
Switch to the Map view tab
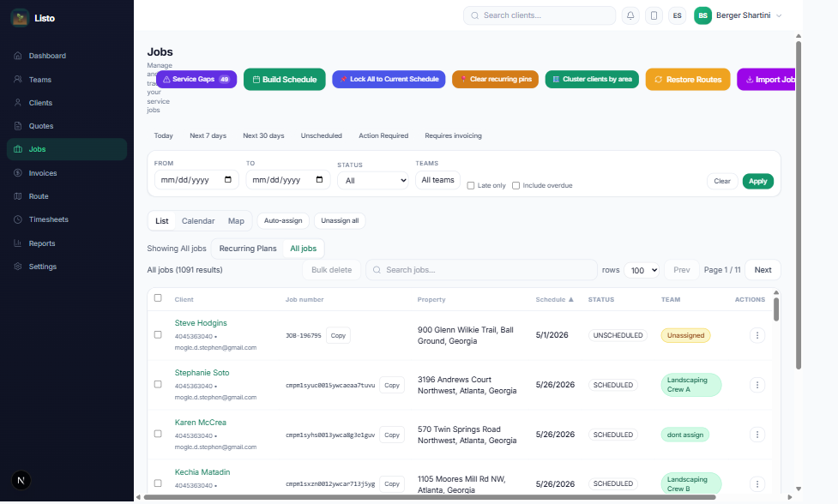236,221
